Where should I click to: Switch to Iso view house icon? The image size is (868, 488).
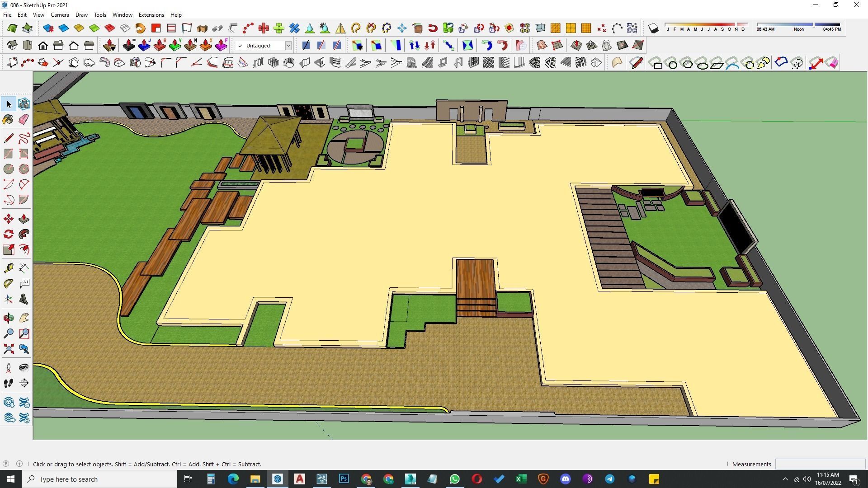pos(12,45)
